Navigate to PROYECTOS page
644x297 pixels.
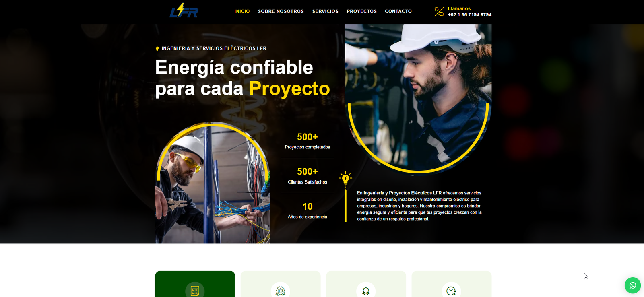coord(361,11)
